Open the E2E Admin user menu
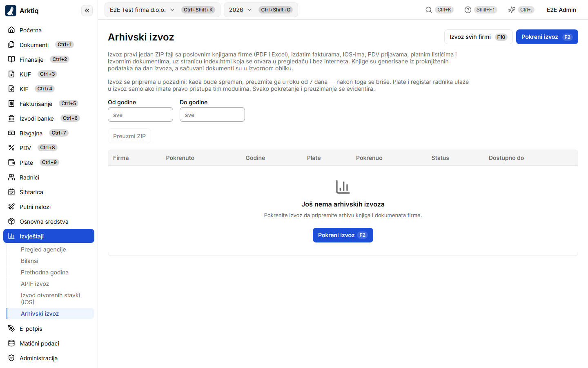Screen dimensions: 588x368 561,10
